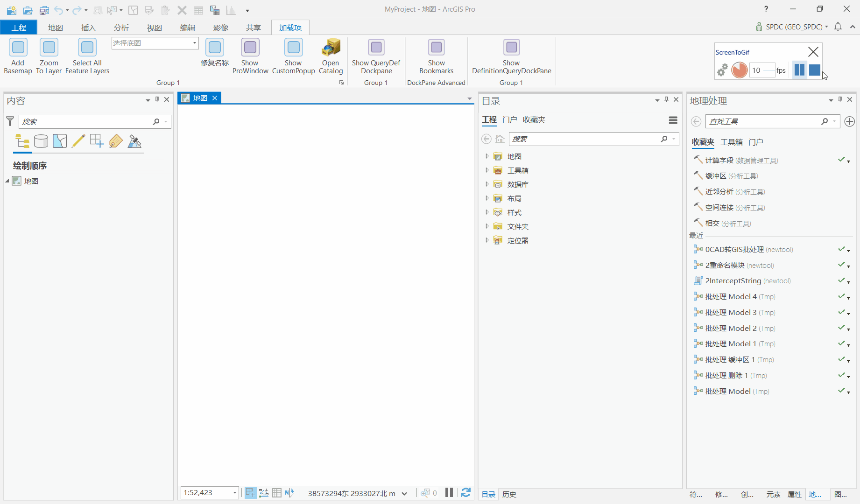Expand the 地图 folder in Catalog
The width and height of the screenshot is (860, 504).
(x=487, y=156)
